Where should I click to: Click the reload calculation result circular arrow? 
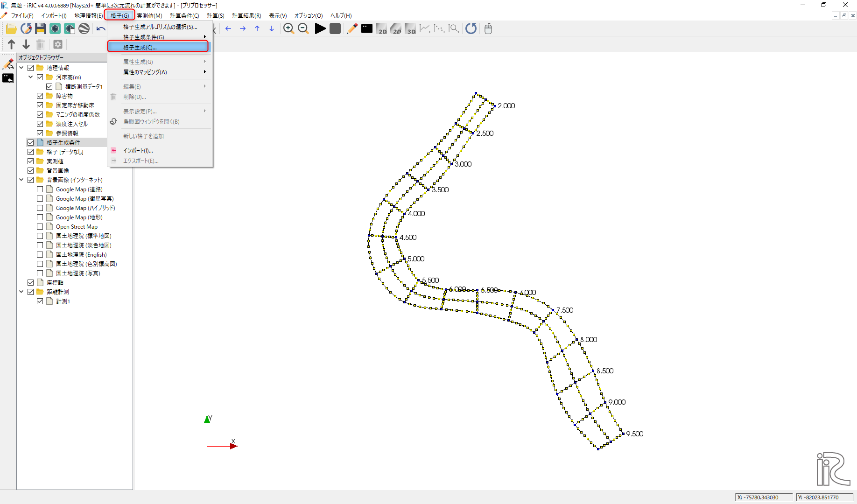point(471,29)
